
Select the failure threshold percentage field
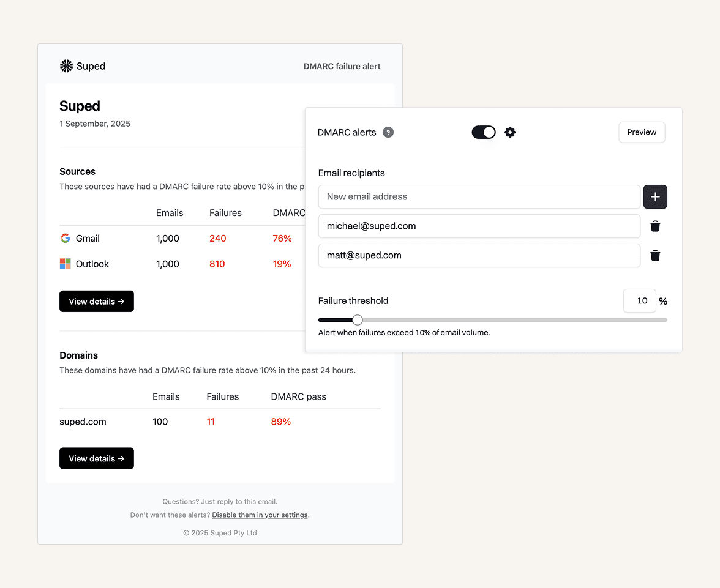[x=639, y=300]
